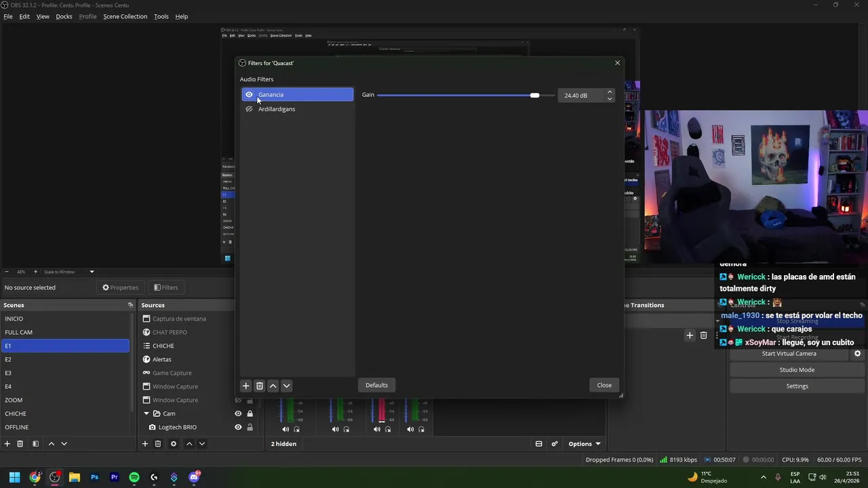This screenshot has width=868, height=488.
Task: Mute the mixer channel with red meter
Action: click(376, 429)
